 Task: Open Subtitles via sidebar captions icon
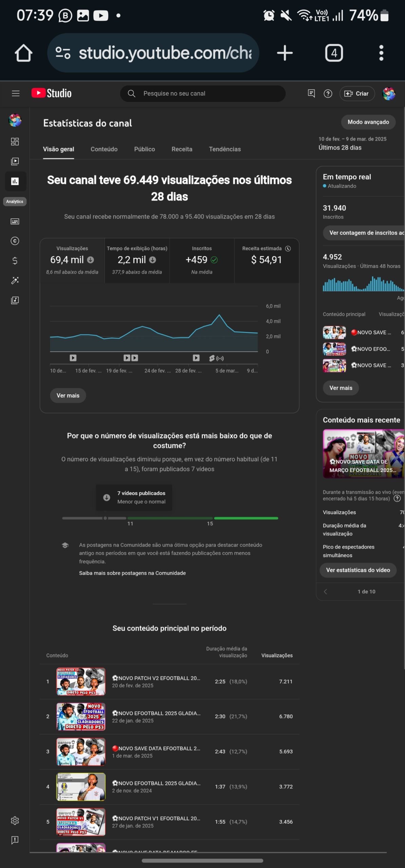[x=15, y=221]
